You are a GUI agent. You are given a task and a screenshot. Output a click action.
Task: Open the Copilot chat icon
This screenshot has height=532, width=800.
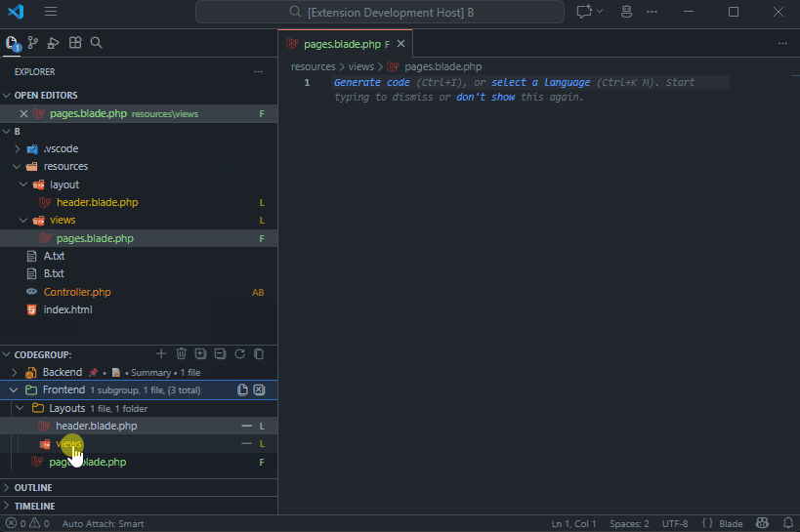click(584, 11)
